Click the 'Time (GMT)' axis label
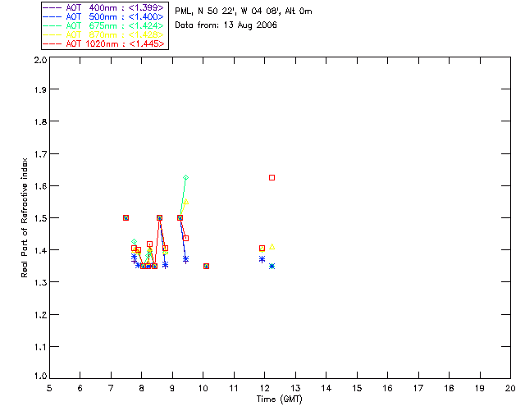The image size is (525, 420). click(x=279, y=399)
